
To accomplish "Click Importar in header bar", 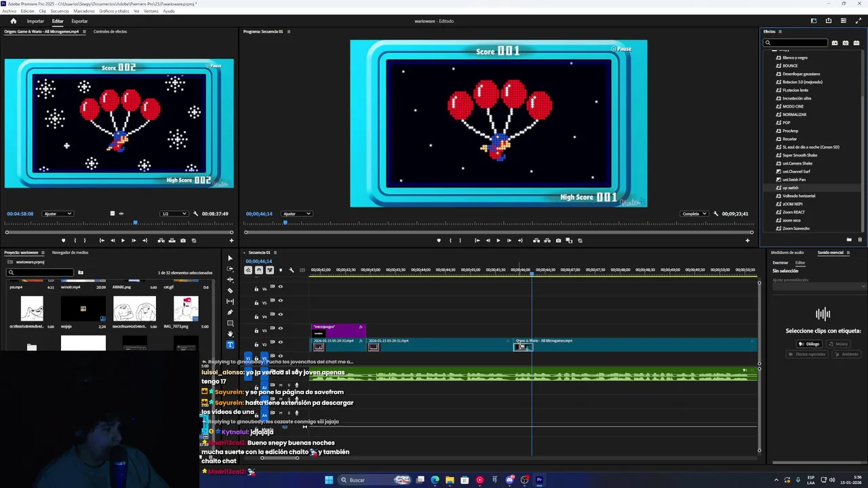I will (x=35, y=21).
